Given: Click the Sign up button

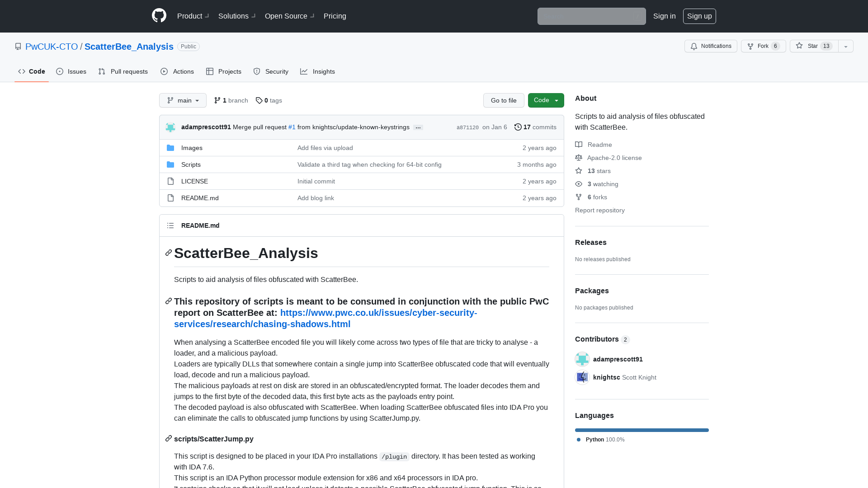Looking at the screenshot, I should click(699, 16).
